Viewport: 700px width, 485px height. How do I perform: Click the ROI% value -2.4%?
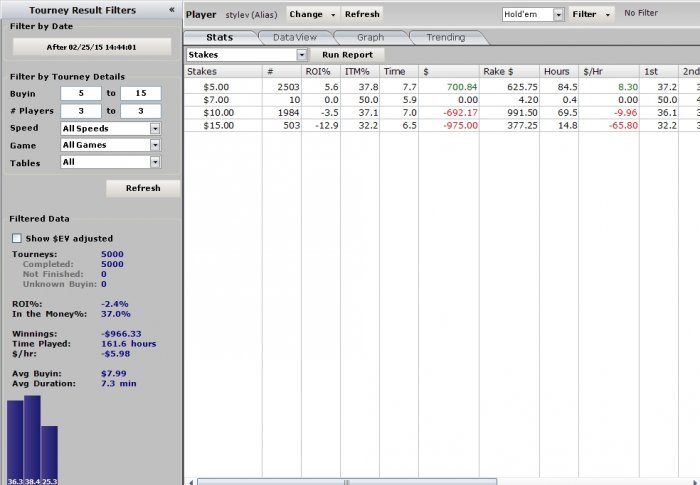[115, 304]
